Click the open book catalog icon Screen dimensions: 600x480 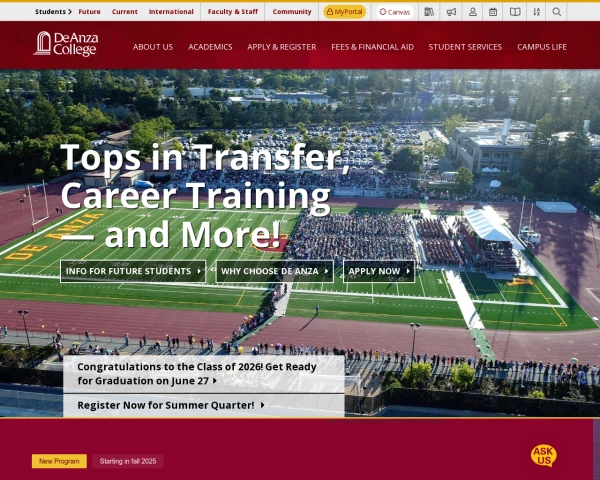tap(515, 12)
